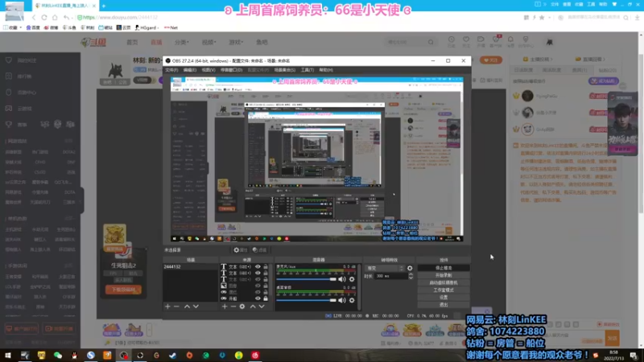644x362 pixels.
Task: Click the browser back arrow
Action: tap(34, 18)
